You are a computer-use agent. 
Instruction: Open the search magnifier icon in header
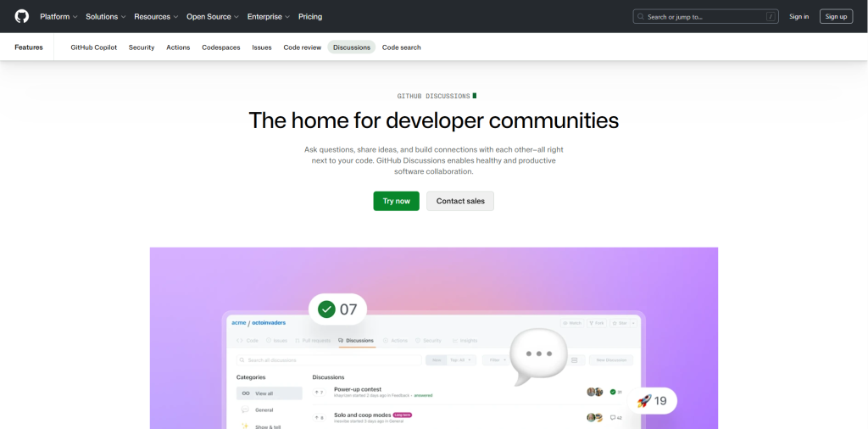641,17
